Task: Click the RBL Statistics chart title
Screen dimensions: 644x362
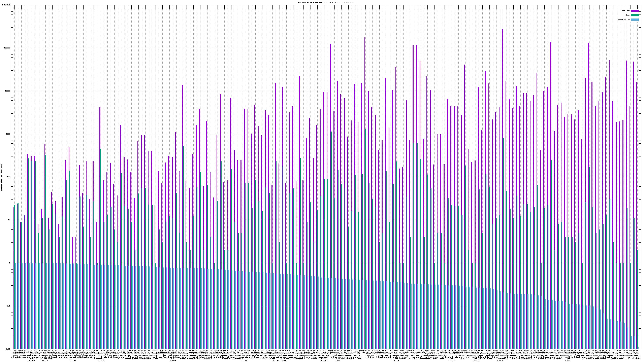Action: click(x=326, y=2)
